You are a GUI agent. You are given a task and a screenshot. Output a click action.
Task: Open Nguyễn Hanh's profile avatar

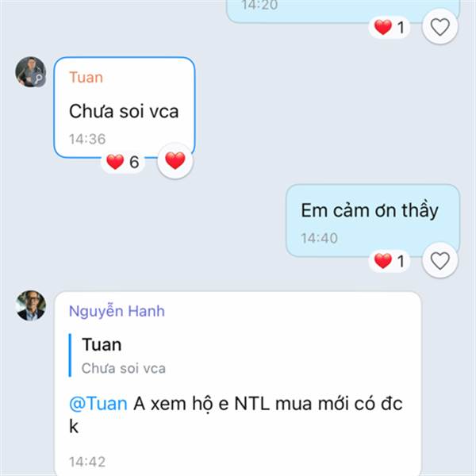click(x=31, y=305)
